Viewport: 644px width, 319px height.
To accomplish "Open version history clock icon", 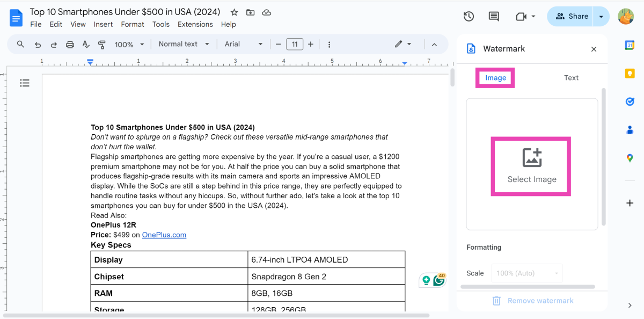I will tap(469, 17).
